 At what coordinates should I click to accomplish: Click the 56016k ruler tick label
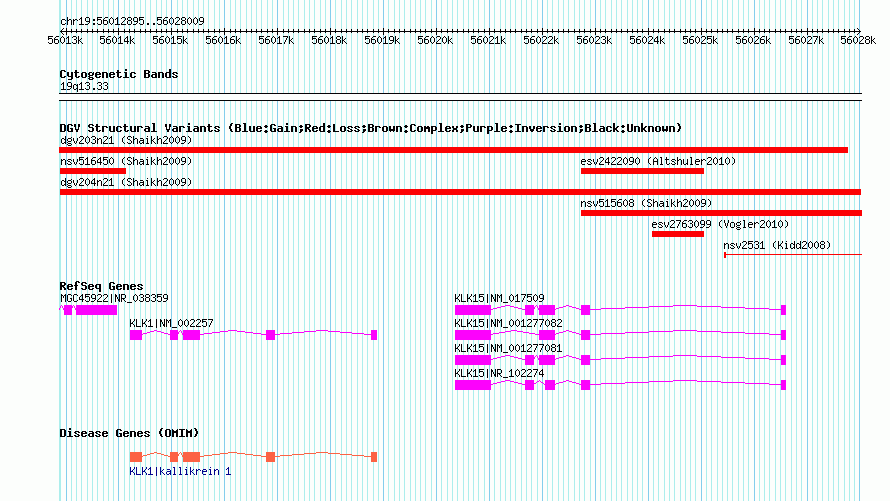223,40
